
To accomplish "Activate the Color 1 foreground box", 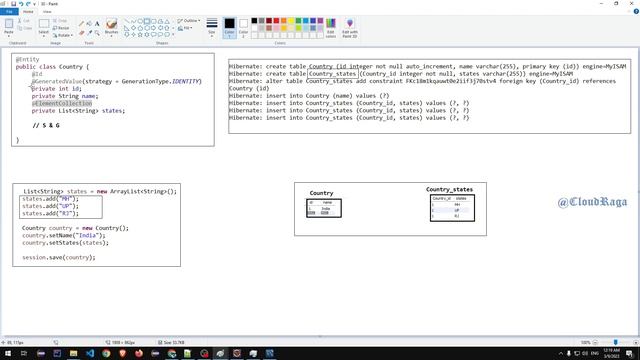I will 229,28.
